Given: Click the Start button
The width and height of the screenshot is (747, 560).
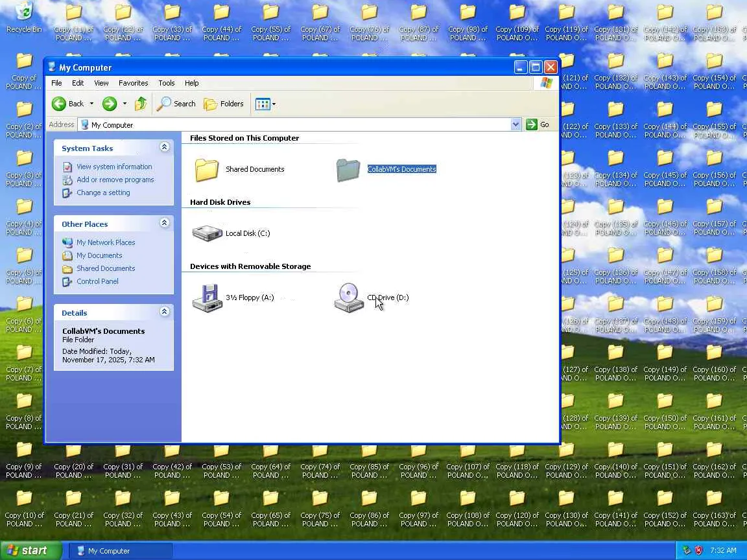Looking at the screenshot, I should pos(31,550).
